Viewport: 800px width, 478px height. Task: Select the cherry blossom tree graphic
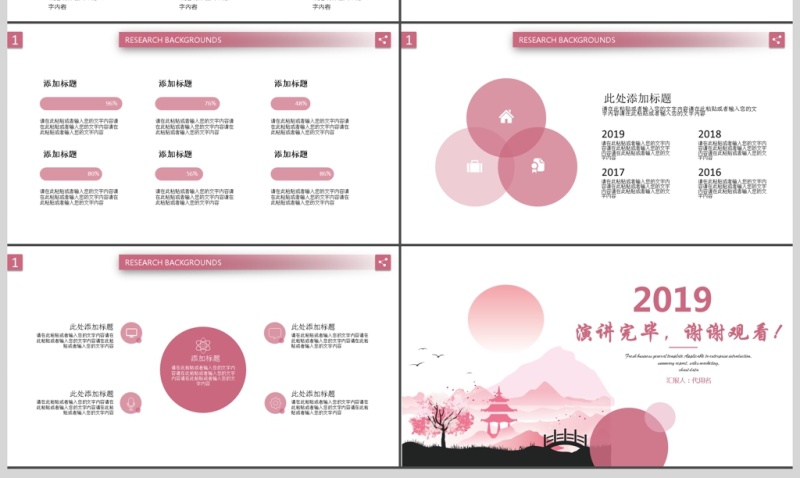pyautogui.click(x=441, y=419)
